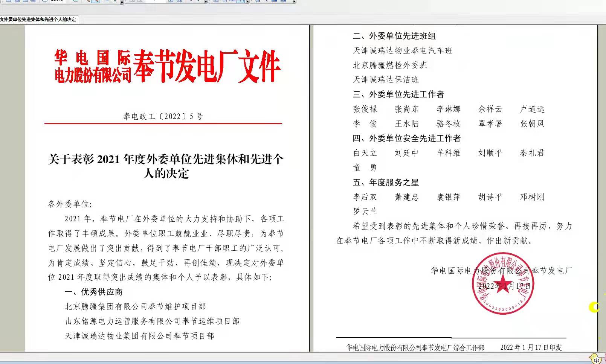Click the paragraph line starting 2021年,奉节电厂在外委单位
Image resolution: width=606 pixels, height=364 pixels.
[x=174, y=219]
